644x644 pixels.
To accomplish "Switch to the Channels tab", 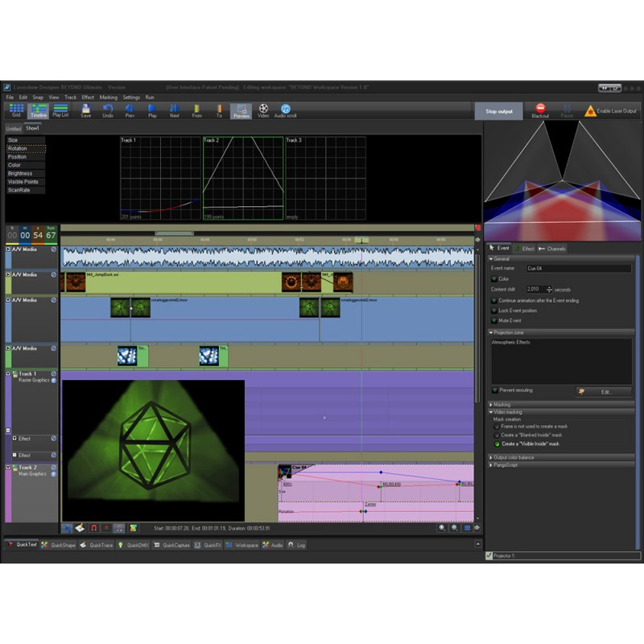I will (552, 249).
